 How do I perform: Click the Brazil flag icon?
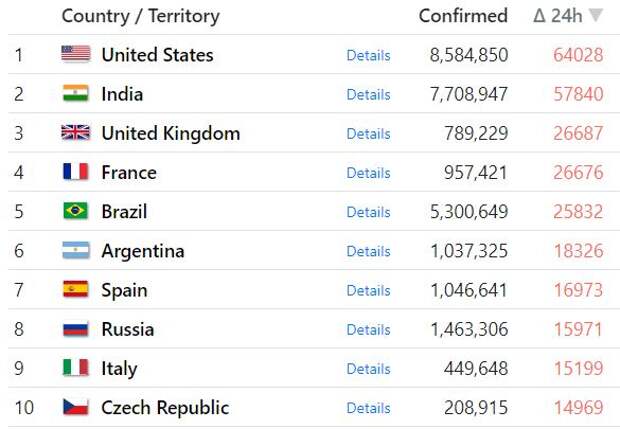coord(76,211)
